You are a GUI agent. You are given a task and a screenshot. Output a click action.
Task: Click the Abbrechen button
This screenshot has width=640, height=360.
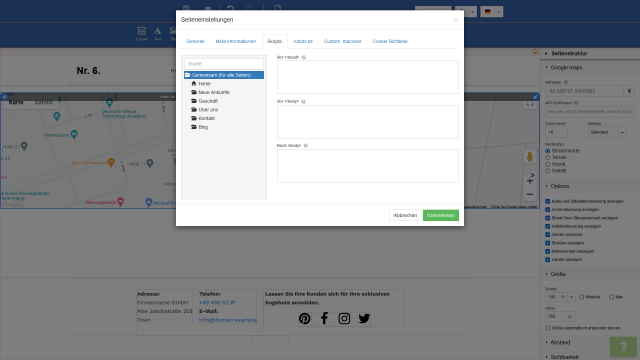click(405, 215)
